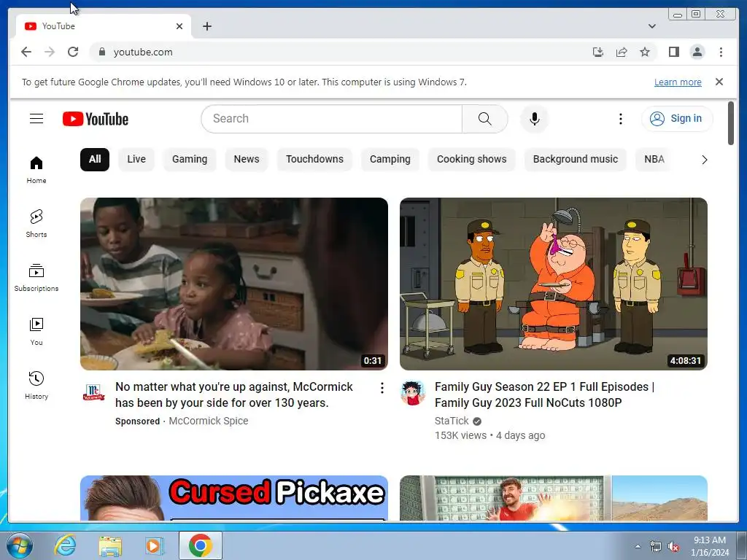Open the StaTick channel name link
The image size is (747, 560).
coord(452,421)
